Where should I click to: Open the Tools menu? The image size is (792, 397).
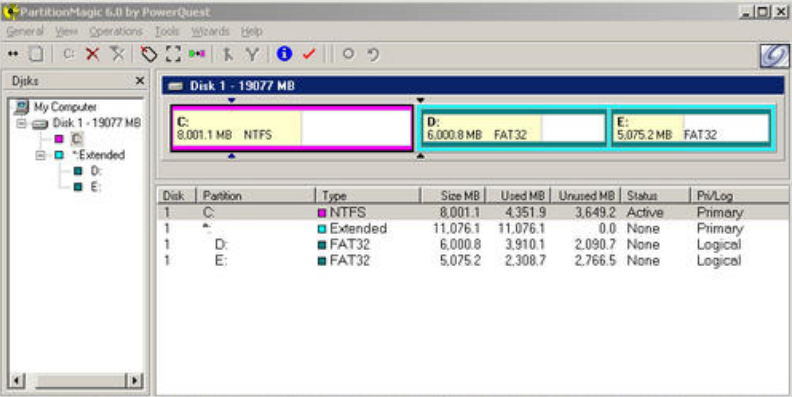point(167,31)
